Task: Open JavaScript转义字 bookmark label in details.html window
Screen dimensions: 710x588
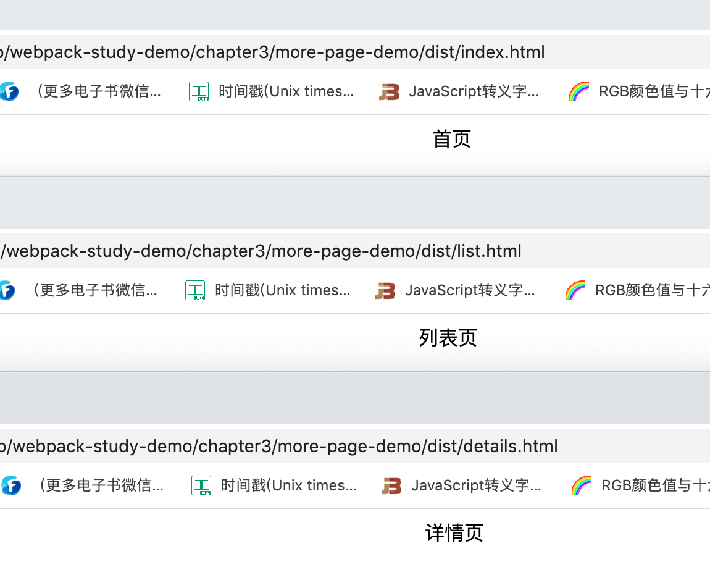Action: click(x=476, y=485)
